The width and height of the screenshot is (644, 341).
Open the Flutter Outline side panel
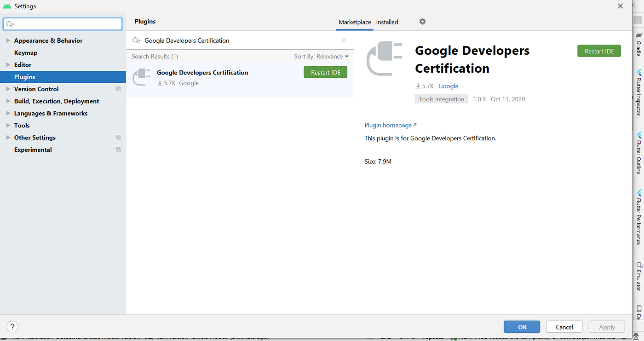pos(639,153)
